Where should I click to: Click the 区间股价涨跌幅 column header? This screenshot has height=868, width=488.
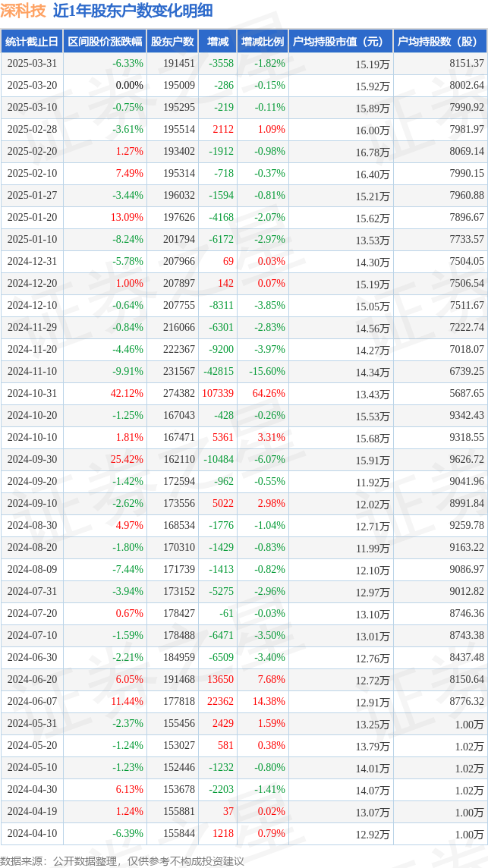coord(105,41)
